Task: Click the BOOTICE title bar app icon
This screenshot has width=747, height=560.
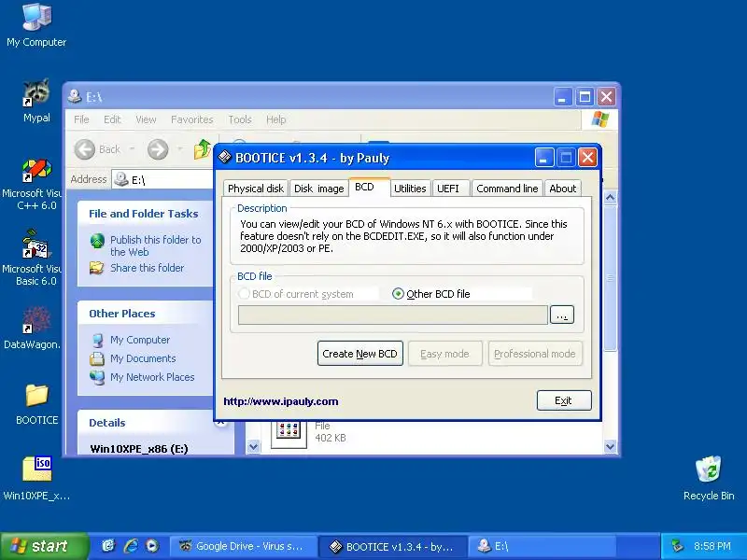Action: (x=224, y=157)
